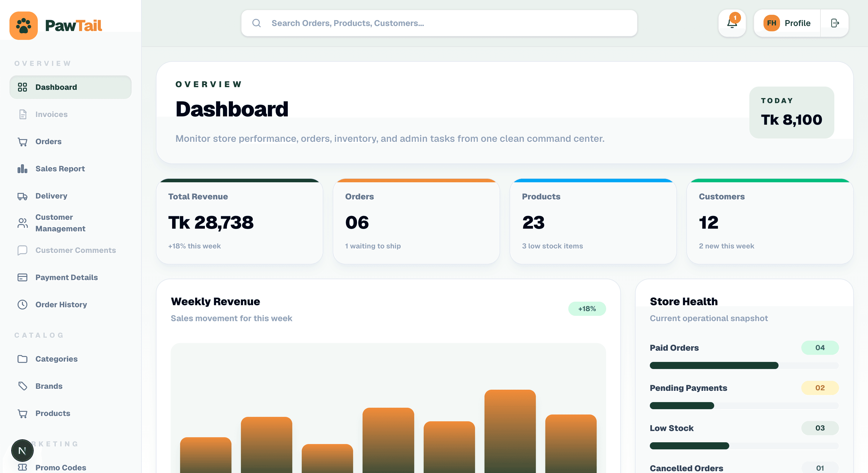Go to Invoices page

(71, 115)
